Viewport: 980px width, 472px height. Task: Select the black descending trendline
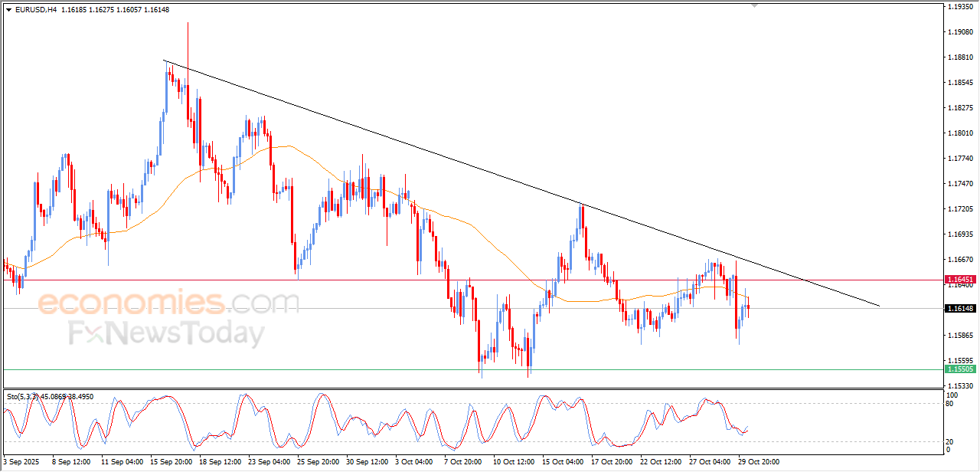pos(521,183)
